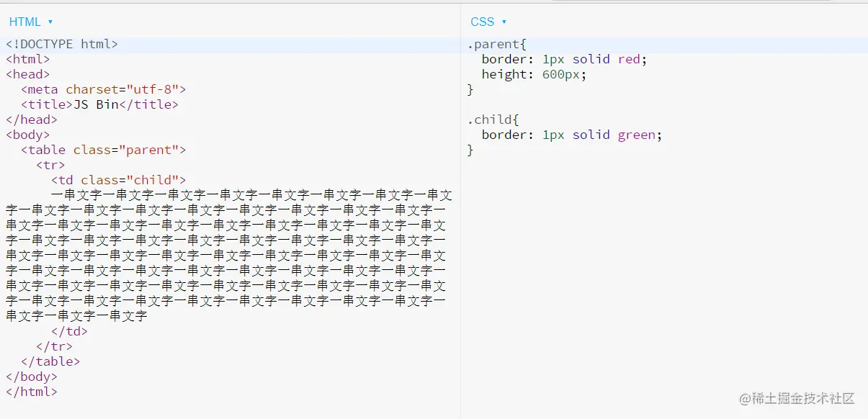Click the closing </head> tag line
Screen dimensions: 868x419
pos(32,120)
